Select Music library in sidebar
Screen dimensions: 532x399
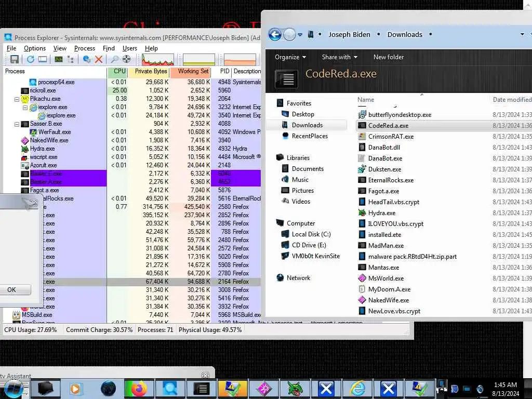click(300, 179)
